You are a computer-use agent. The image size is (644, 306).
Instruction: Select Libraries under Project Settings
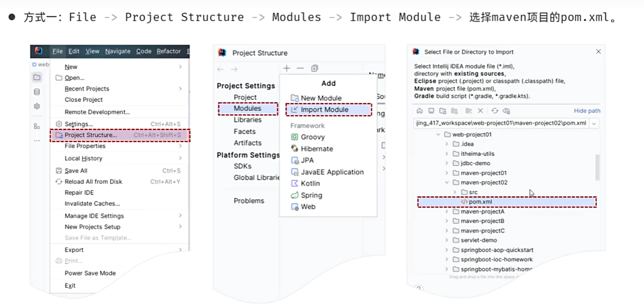point(247,120)
